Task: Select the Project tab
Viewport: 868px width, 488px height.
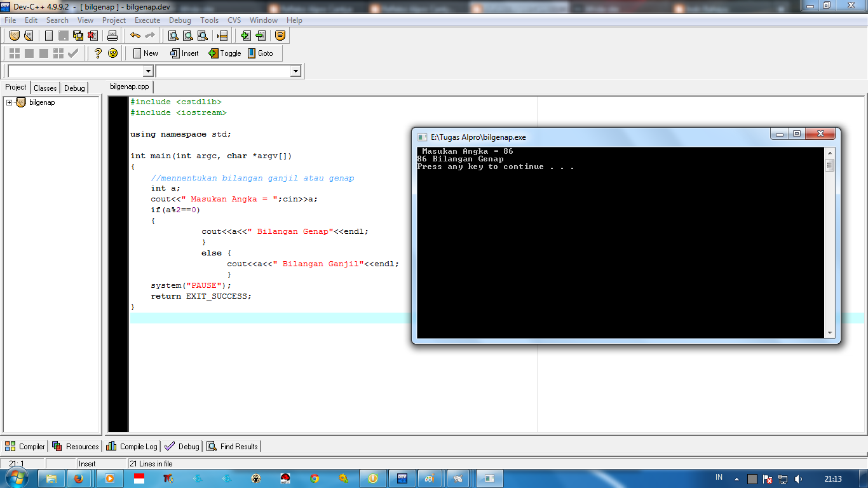Action: 16,87
